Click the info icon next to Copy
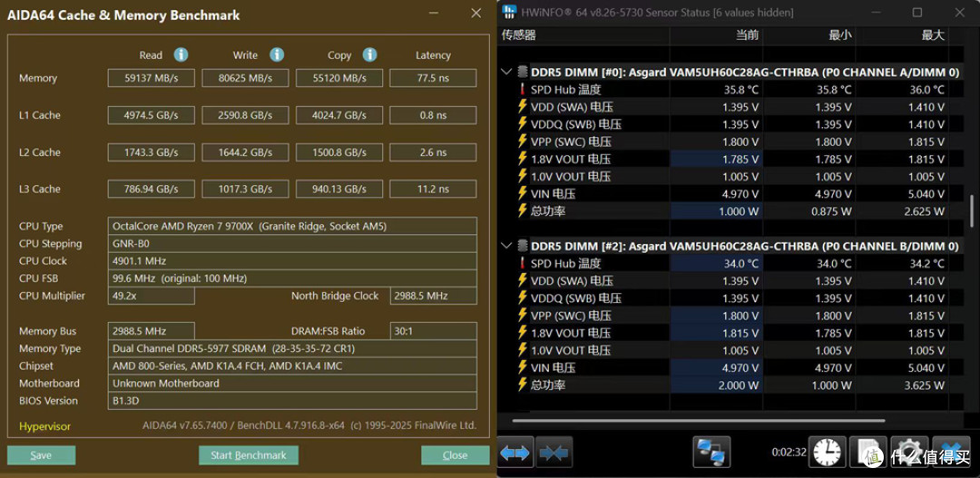Viewport: 980px width, 478px height. coord(369,55)
